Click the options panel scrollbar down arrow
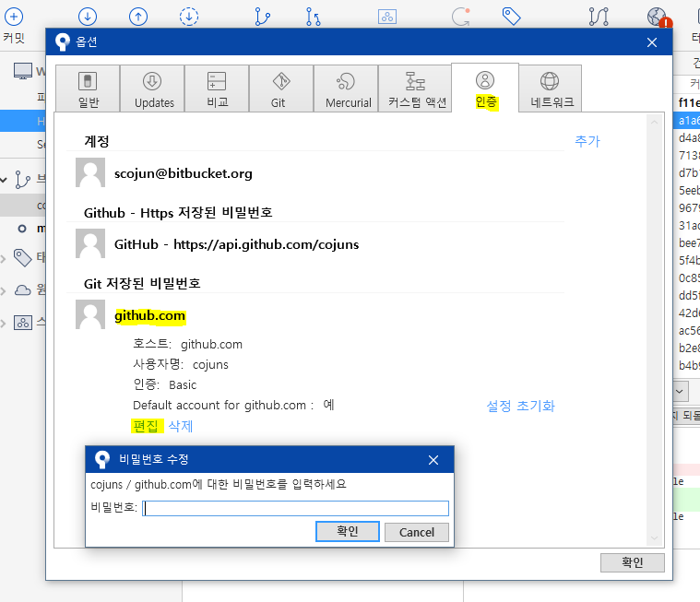700x602 pixels. [655, 538]
